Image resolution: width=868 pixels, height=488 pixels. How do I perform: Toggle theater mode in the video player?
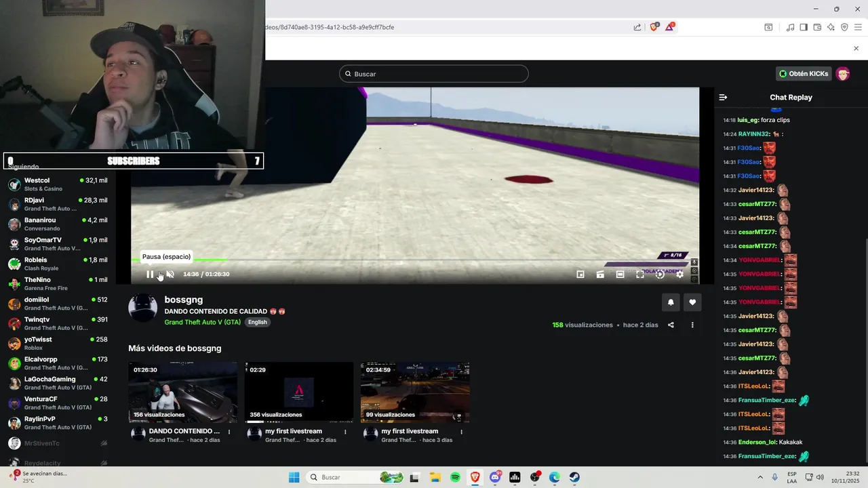point(620,274)
